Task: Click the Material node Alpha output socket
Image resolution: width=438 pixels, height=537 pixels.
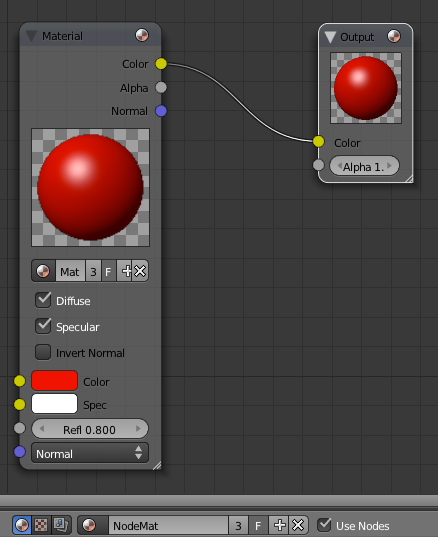Action: tap(161, 87)
